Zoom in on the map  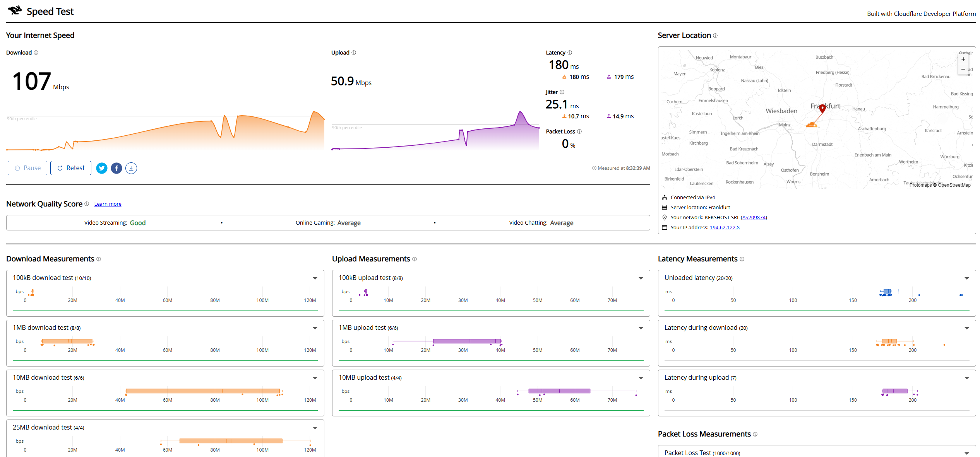pyautogui.click(x=963, y=59)
